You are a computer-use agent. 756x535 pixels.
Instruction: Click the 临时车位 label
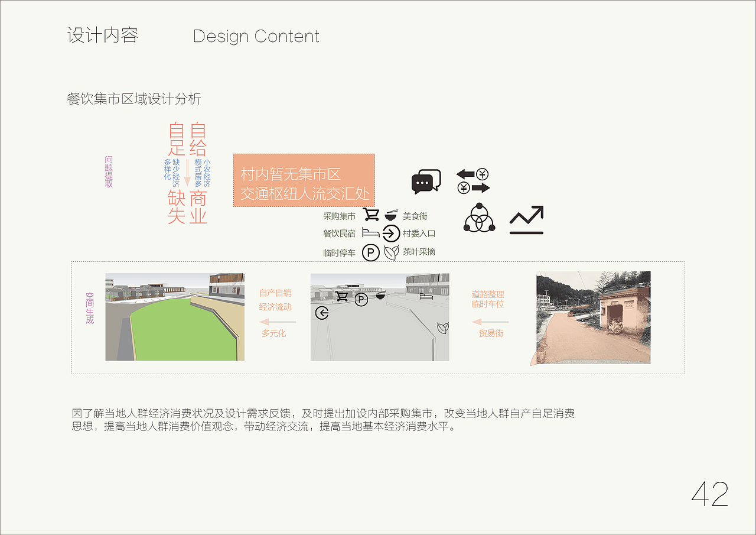click(488, 304)
